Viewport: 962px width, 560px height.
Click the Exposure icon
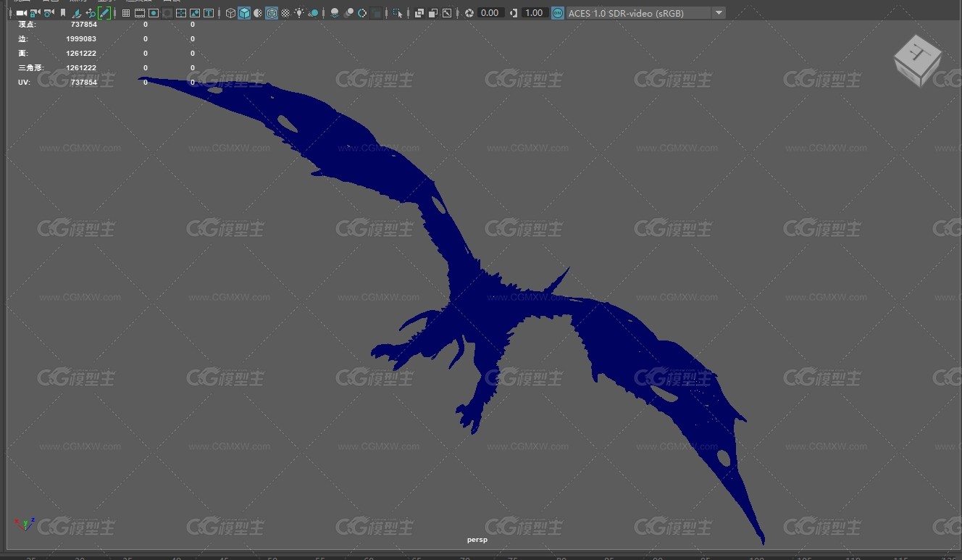pos(469,13)
